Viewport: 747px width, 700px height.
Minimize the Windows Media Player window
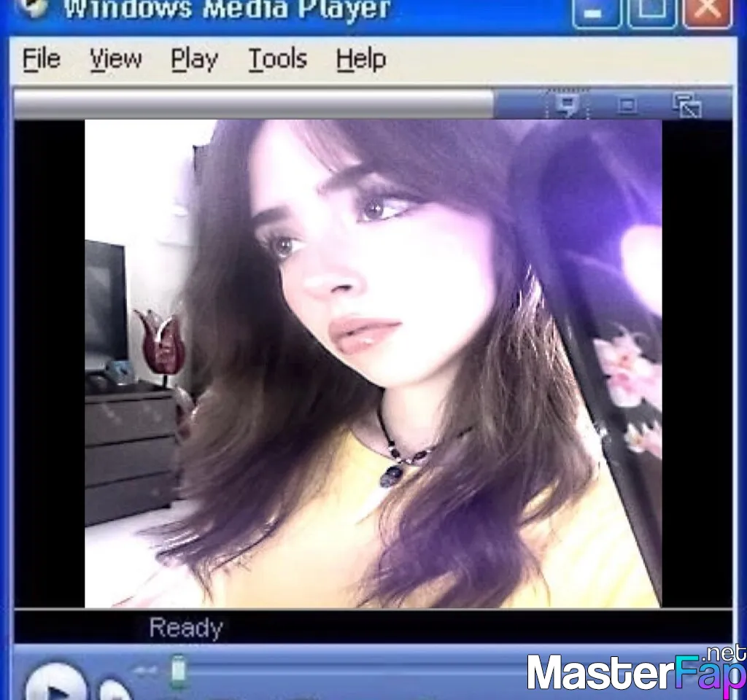point(595,12)
